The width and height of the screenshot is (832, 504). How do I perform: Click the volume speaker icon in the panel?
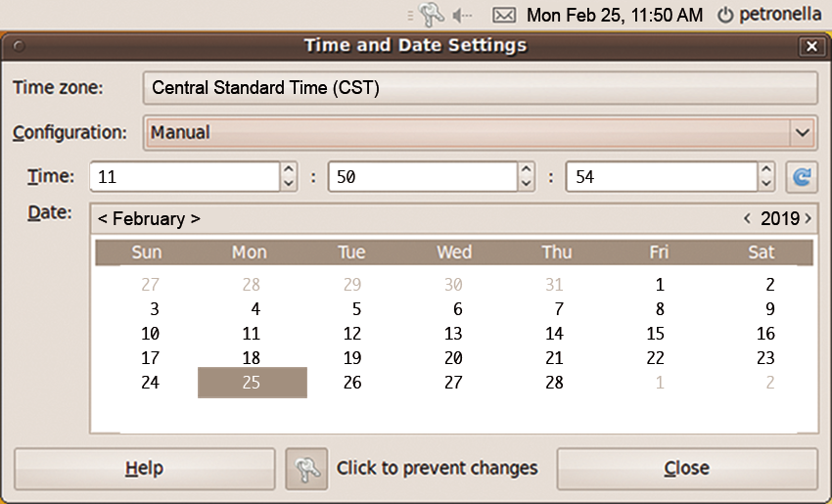pos(462,16)
